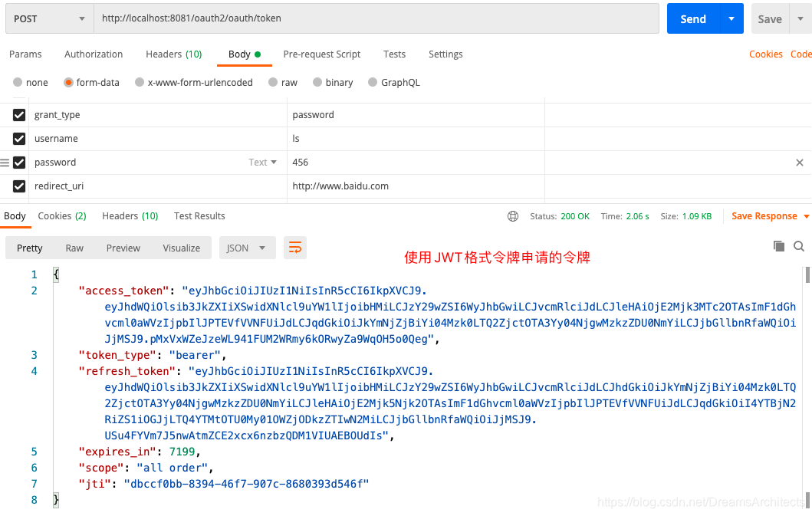Click the http://www.baidu.com value field

pos(416,186)
